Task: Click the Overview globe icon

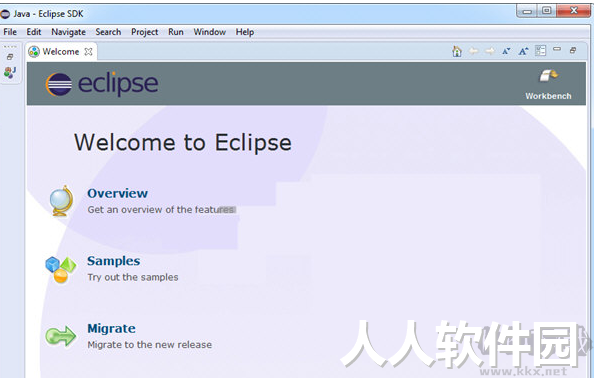Action: coord(61,201)
